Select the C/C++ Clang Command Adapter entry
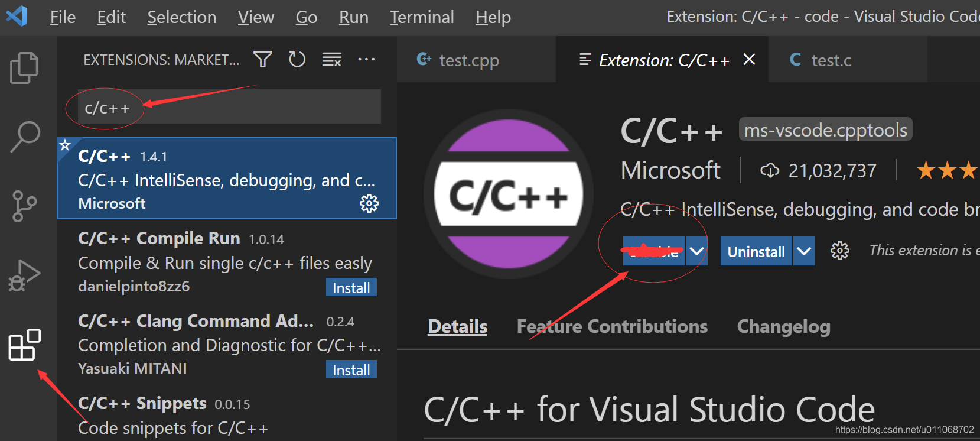 227,343
